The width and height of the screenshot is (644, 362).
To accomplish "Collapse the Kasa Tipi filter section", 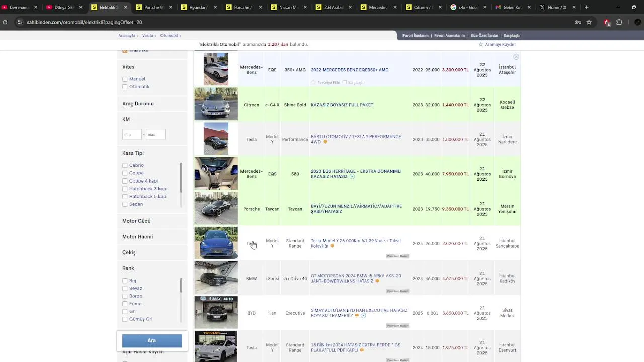I will point(133,153).
